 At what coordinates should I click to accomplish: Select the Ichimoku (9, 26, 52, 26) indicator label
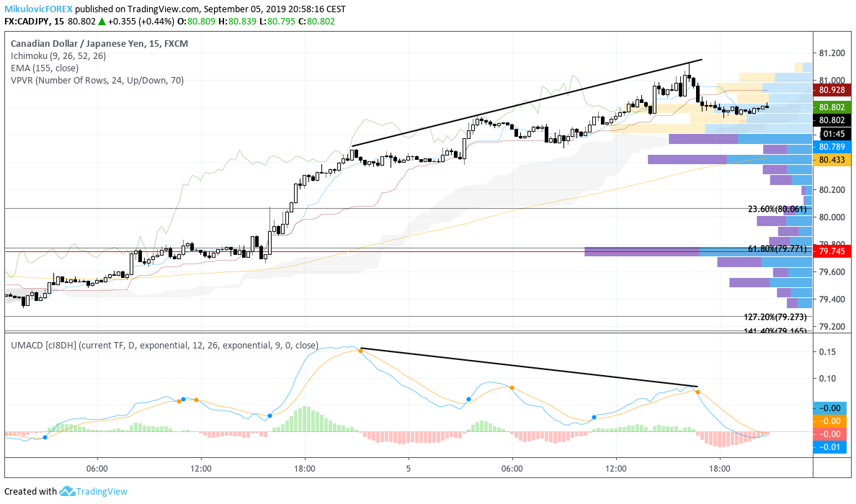(58, 55)
